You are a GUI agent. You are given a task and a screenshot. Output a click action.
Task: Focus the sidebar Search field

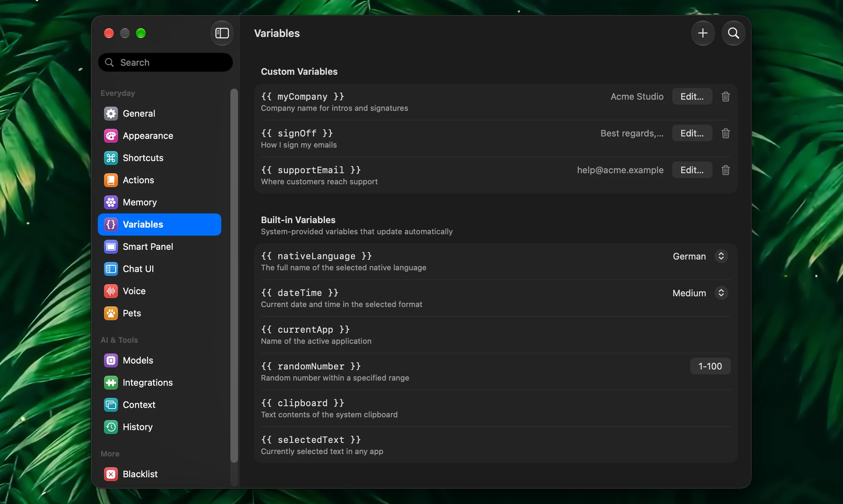click(x=165, y=62)
